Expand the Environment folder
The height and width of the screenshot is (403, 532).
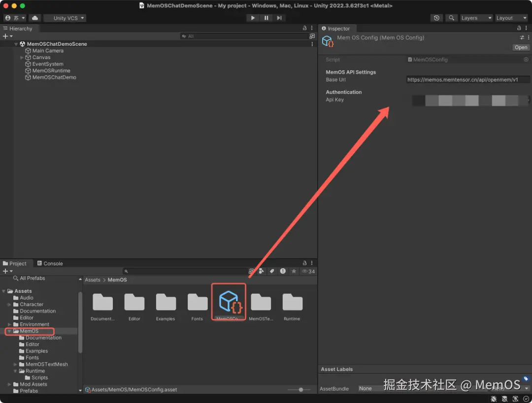coord(9,324)
